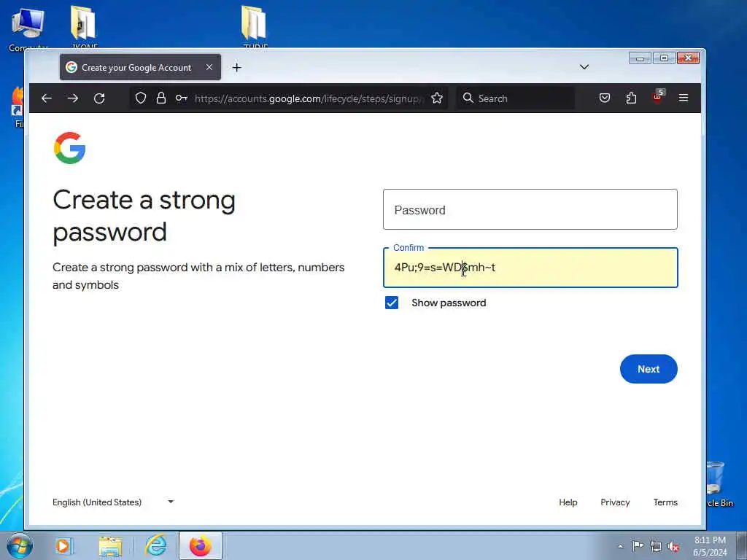Viewport: 747px width, 560px height.
Task: Open saved logins key icon
Action: [181, 98]
